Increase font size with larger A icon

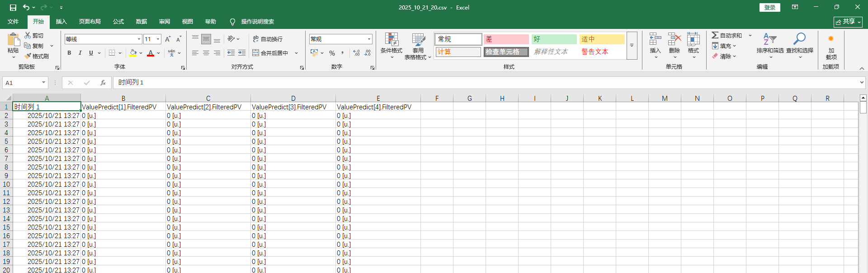[x=168, y=39]
